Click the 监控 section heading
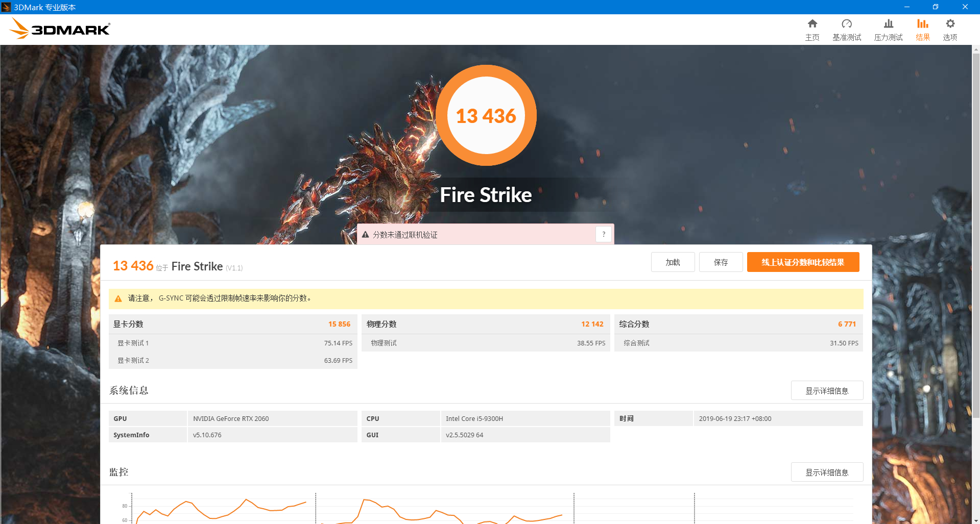Image resolution: width=980 pixels, height=524 pixels. pyautogui.click(x=119, y=472)
